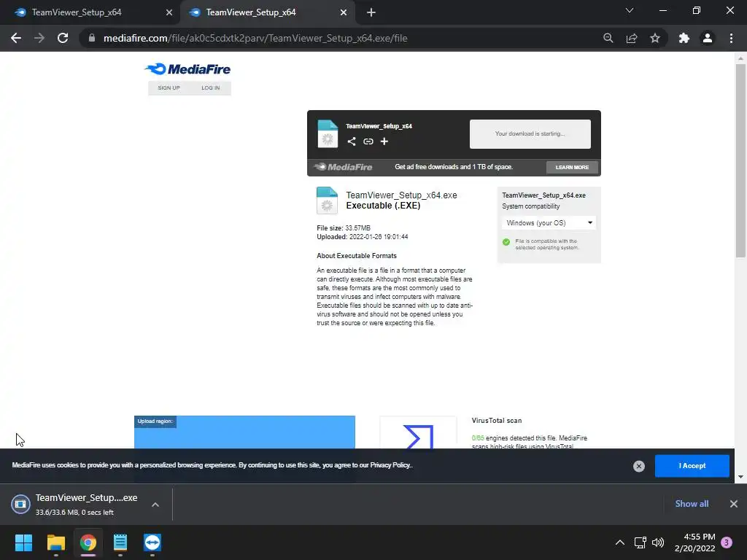Click the green compatibility check icon
This screenshot has width=747, height=560.
(x=506, y=242)
